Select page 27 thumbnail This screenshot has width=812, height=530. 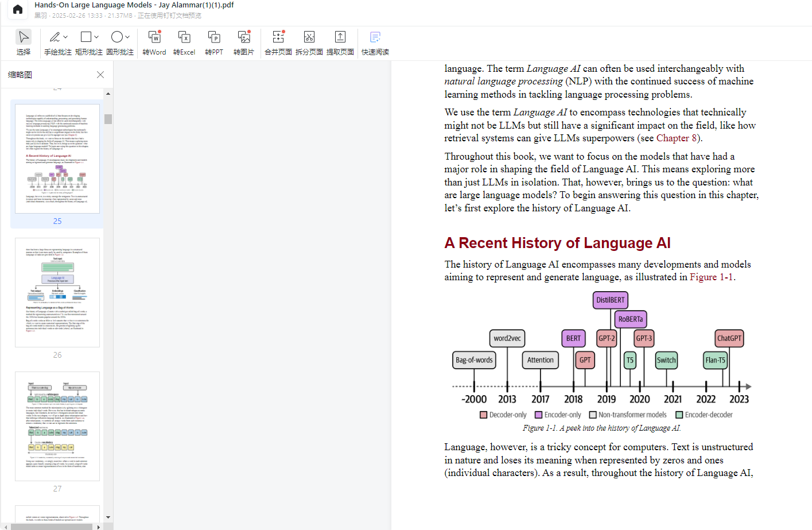pos(57,426)
